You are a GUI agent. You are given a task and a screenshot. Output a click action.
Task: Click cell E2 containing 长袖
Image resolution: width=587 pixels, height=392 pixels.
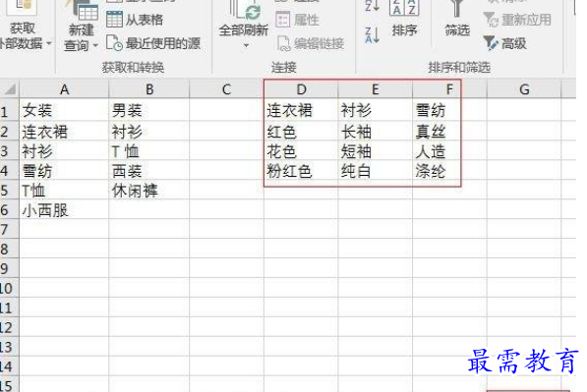376,132
